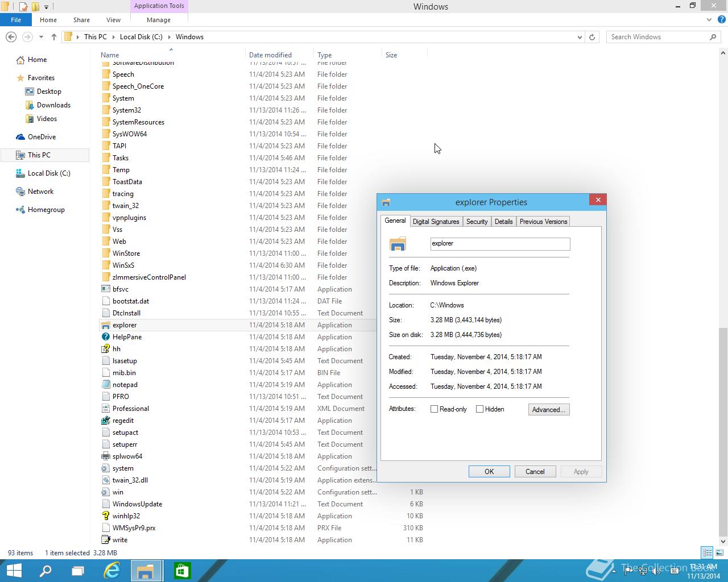
Task: Click the Advanced... attributes button
Action: [x=549, y=410]
